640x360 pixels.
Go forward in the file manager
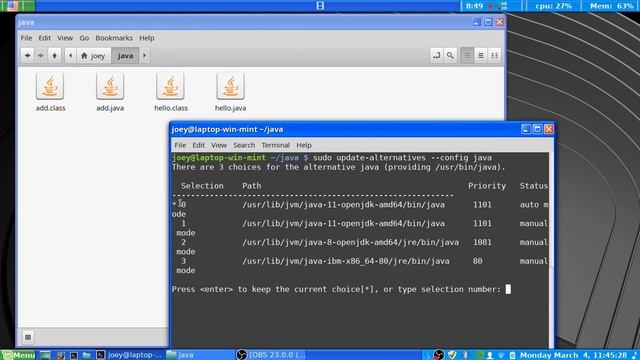[41, 56]
